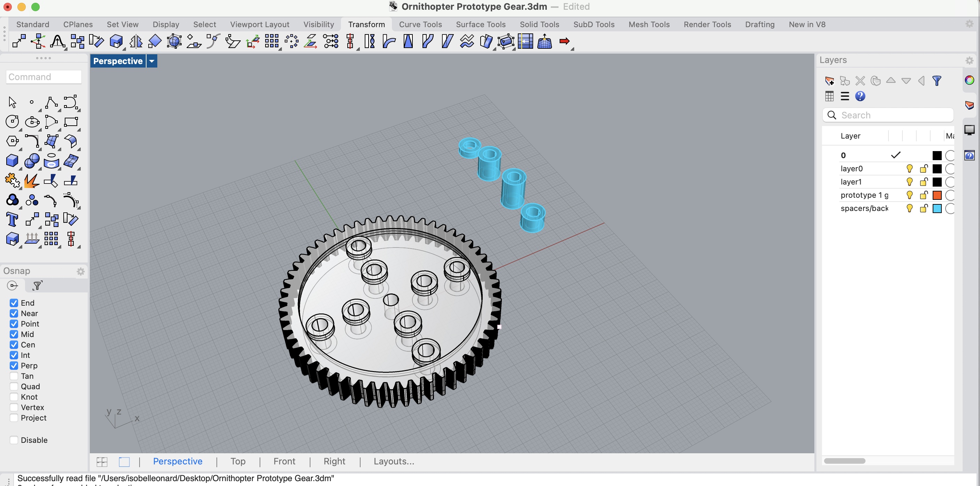Change the prototype 1 g orange color swatch
The image size is (980, 486).
point(936,195)
